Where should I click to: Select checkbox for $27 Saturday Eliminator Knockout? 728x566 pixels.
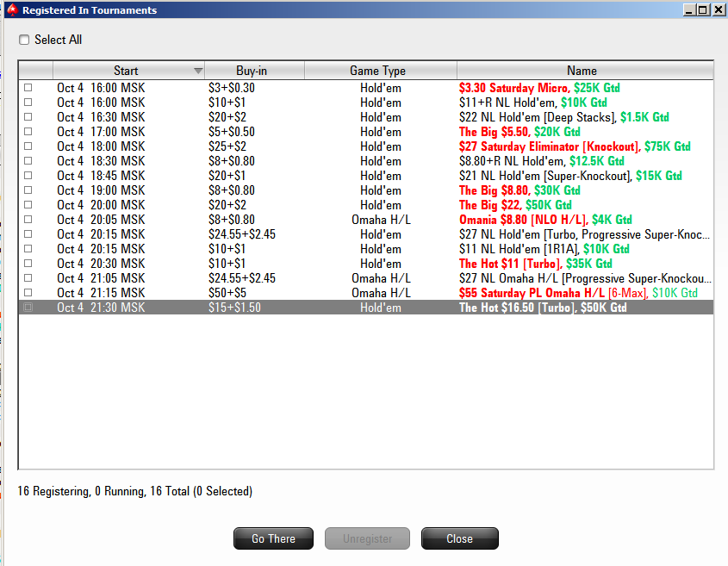[x=28, y=146]
